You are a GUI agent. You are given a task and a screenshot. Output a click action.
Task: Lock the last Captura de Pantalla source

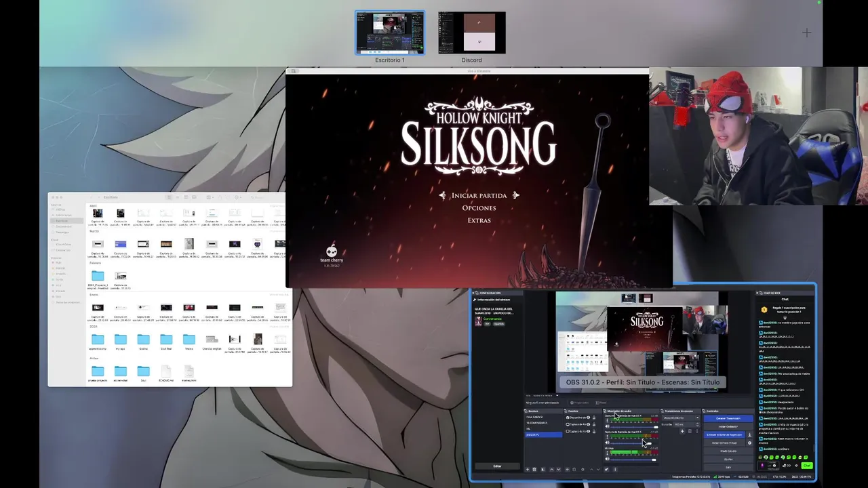594,431
